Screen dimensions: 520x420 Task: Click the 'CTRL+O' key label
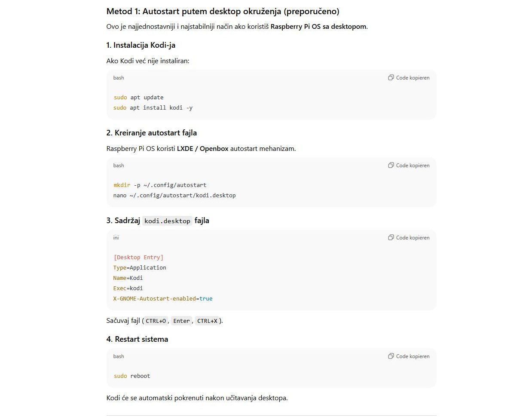(x=156, y=321)
